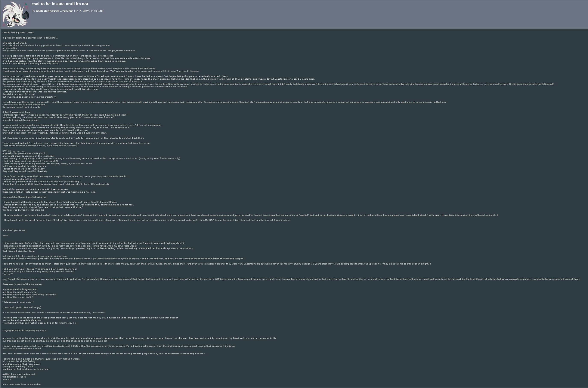The height and width of the screenshot is (388, 588).
Task: Click the line 'ill fast forward a bit here.'
Action: click(16, 112)
